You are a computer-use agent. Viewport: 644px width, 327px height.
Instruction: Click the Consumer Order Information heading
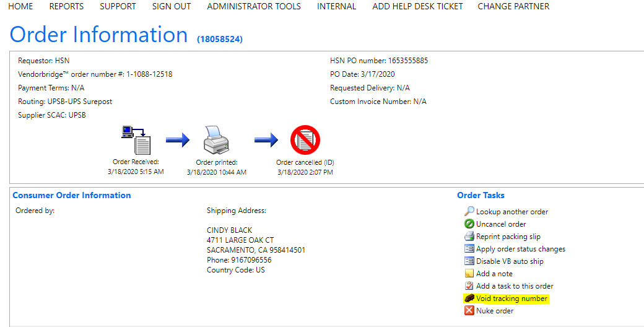71,196
